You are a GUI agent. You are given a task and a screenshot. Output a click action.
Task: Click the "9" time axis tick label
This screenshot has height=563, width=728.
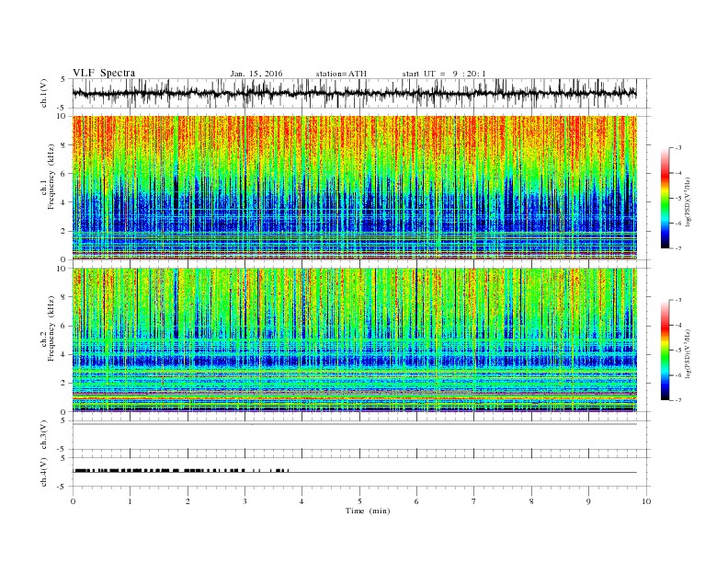coord(588,501)
